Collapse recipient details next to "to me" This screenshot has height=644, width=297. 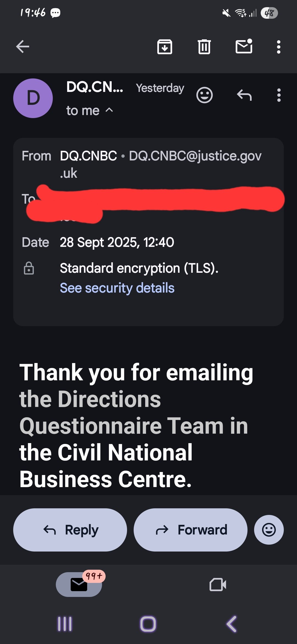click(x=109, y=110)
